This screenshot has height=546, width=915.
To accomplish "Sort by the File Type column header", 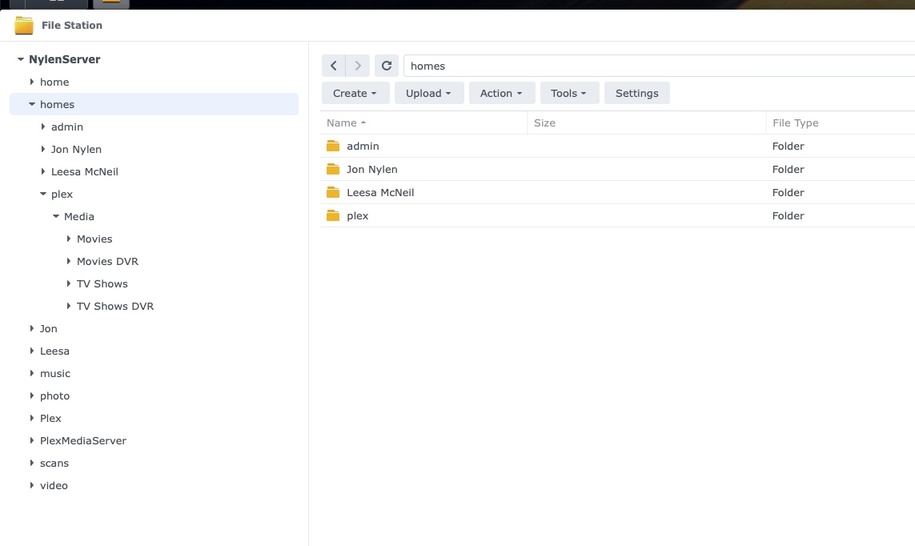I will [840, 123].
